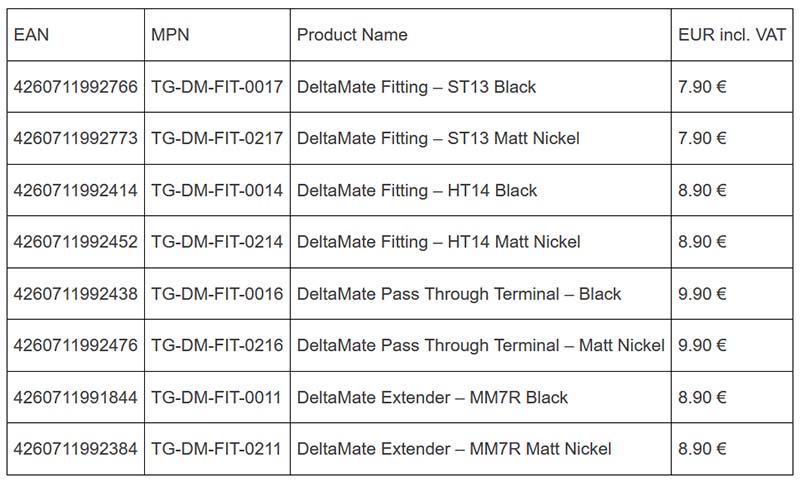
Task: Click DeltaMate Fitting – ST13 Matt Nickel
Action: tap(438, 138)
